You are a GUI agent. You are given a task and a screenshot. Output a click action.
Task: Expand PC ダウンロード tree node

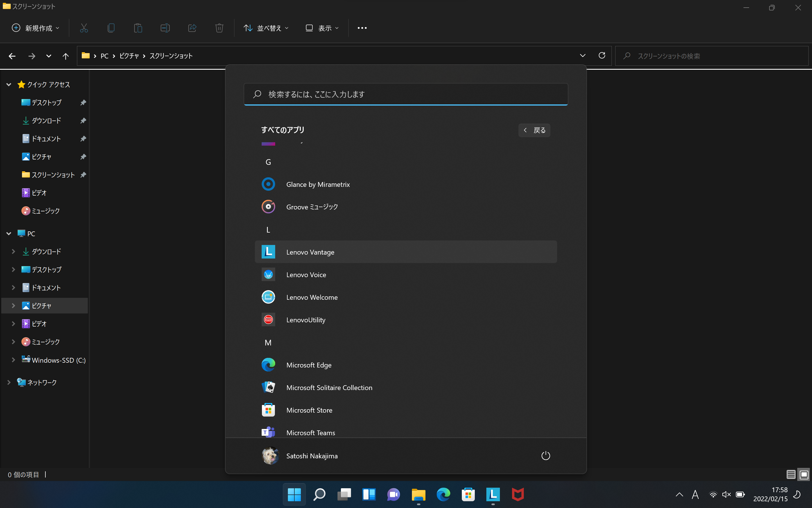tap(14, 251)
